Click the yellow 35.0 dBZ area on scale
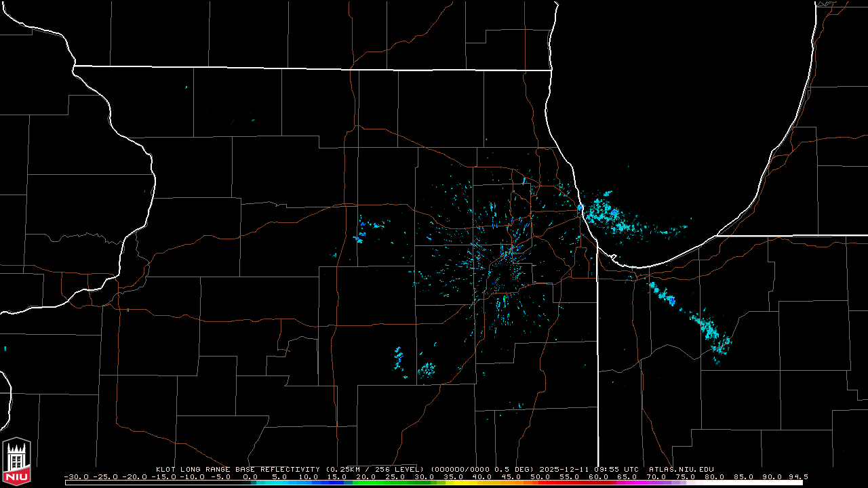Image resolution: width=868 pixels, height=488 pixels. click(453, 482)
